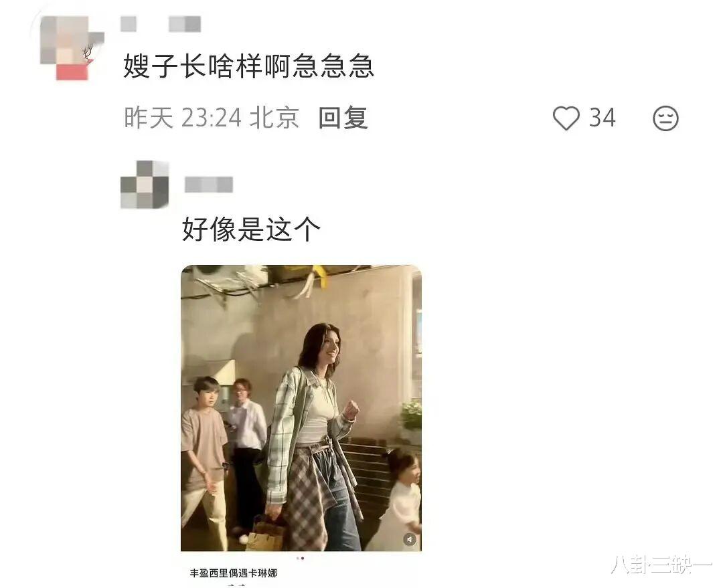
Task: Like the comment with heart icon
Action: tap(566, 118)
